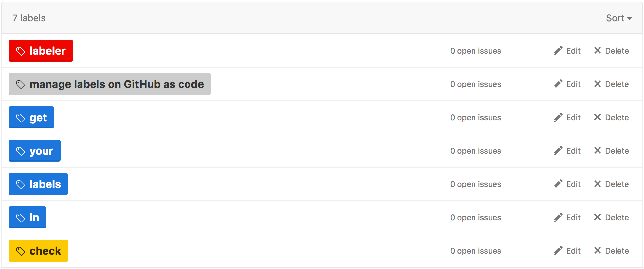Open the blue 'your' label
644x269 pixels.
point(34,151)
